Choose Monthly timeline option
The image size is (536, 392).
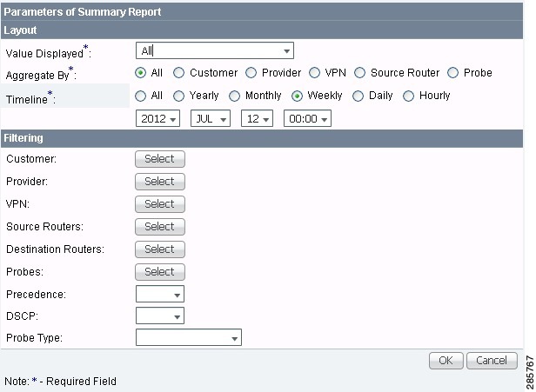tap(234, 96)
